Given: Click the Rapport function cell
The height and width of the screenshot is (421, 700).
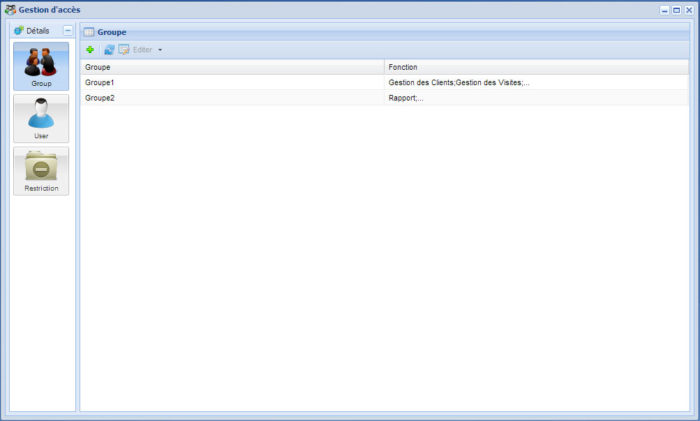Looking at the screenshot, I should 405,98.
